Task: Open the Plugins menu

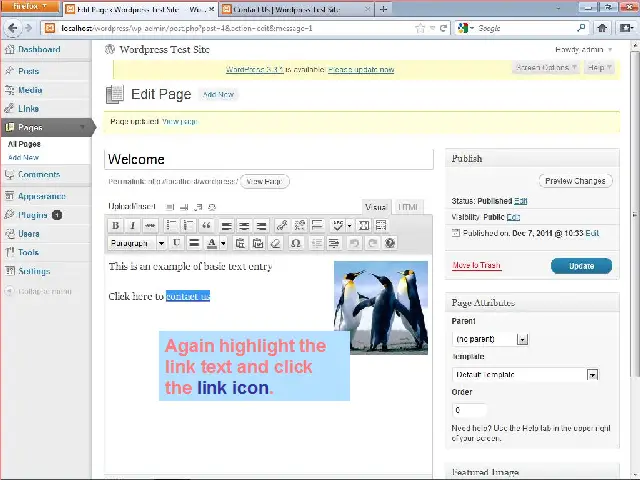Action: [33, 215]
